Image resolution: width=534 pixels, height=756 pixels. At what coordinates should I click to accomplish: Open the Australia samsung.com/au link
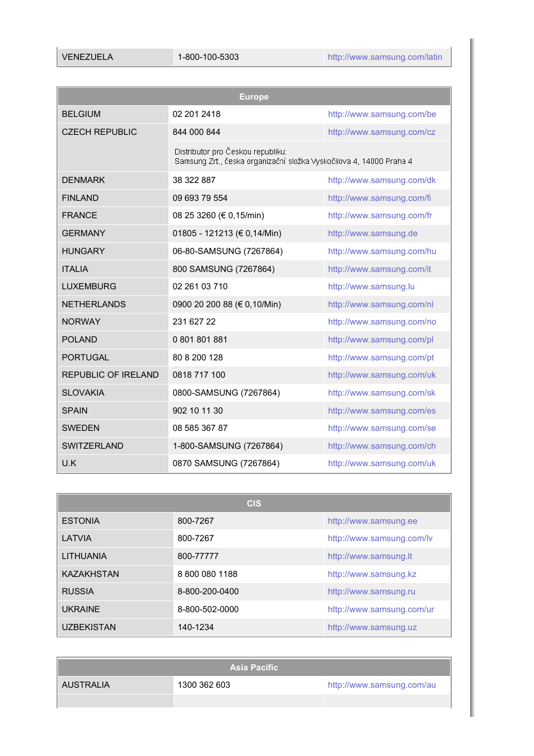[x=382, y=685]
